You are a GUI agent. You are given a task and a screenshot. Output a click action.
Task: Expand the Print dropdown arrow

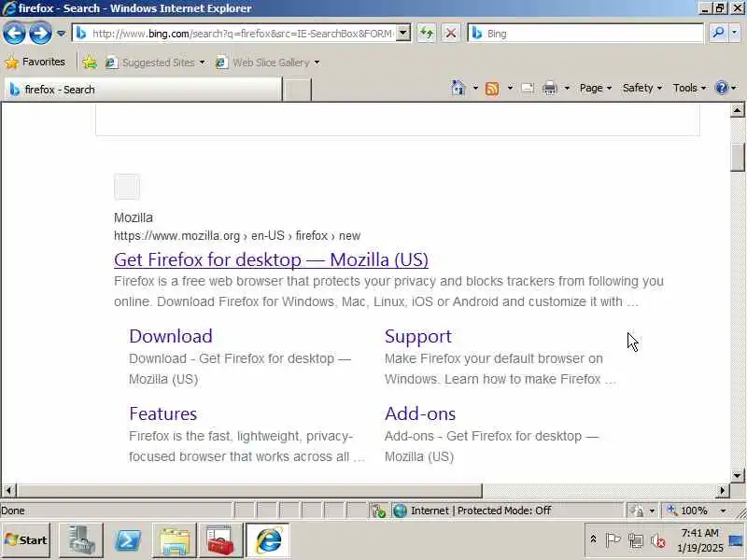coord(567,88)
